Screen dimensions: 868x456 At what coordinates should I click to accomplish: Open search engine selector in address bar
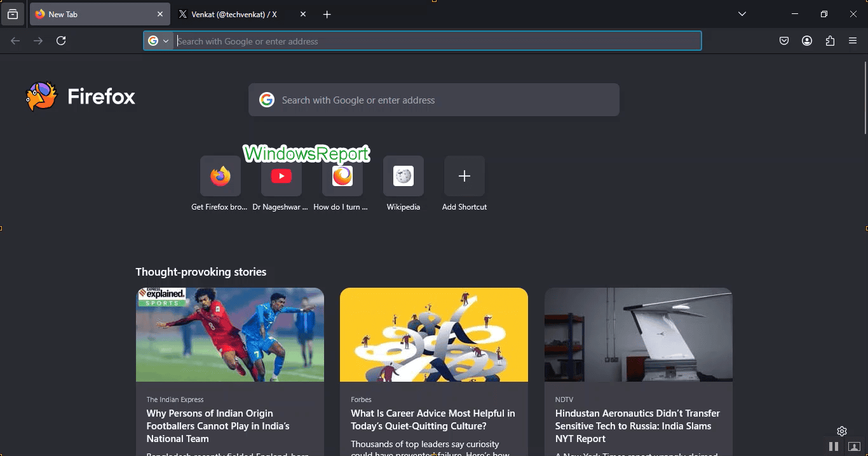point(158,41)
